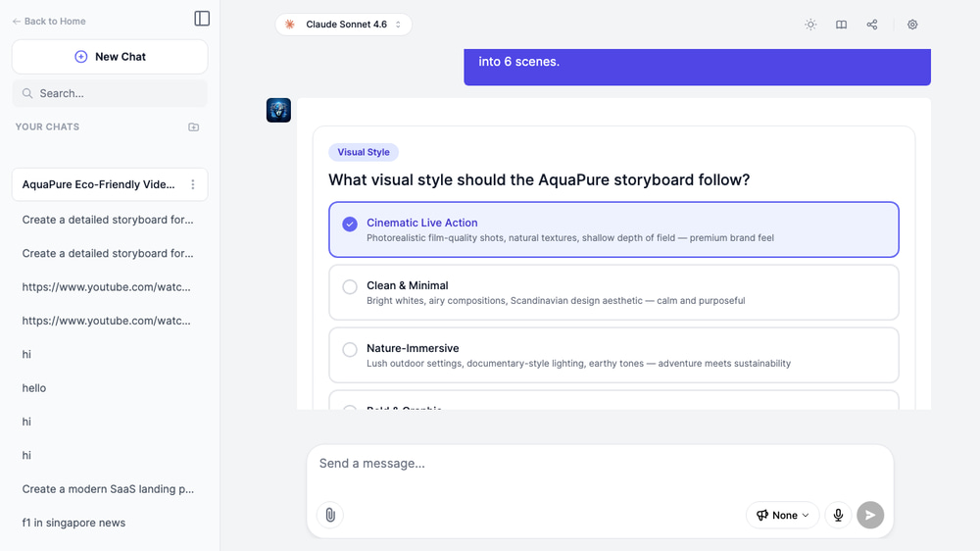Open the book library icon
The height and width of the screenshot is (551, 980).
point(841,25)
